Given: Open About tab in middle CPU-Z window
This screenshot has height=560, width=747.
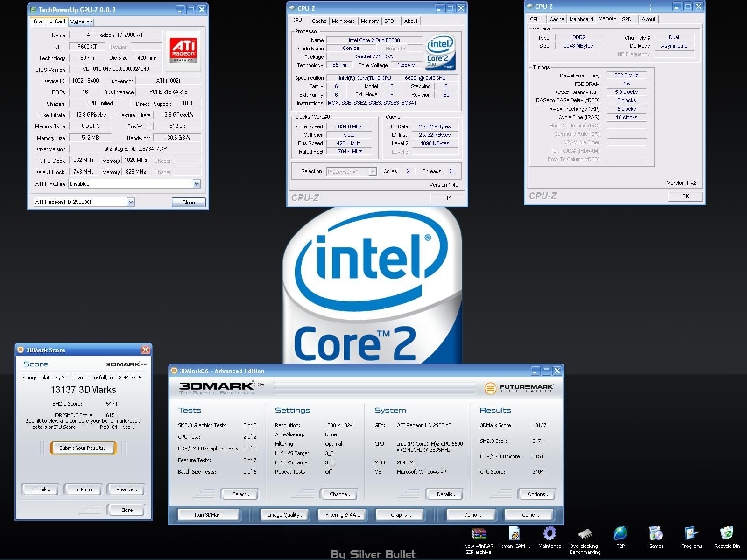Looking at the screenshot, I should [x=411, y=21].
